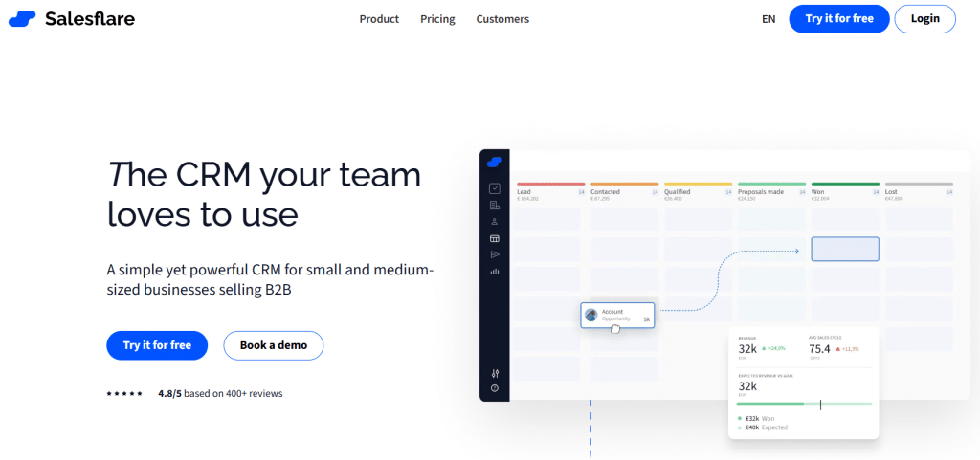Click the 14 count badge in the Lead column

581,192
